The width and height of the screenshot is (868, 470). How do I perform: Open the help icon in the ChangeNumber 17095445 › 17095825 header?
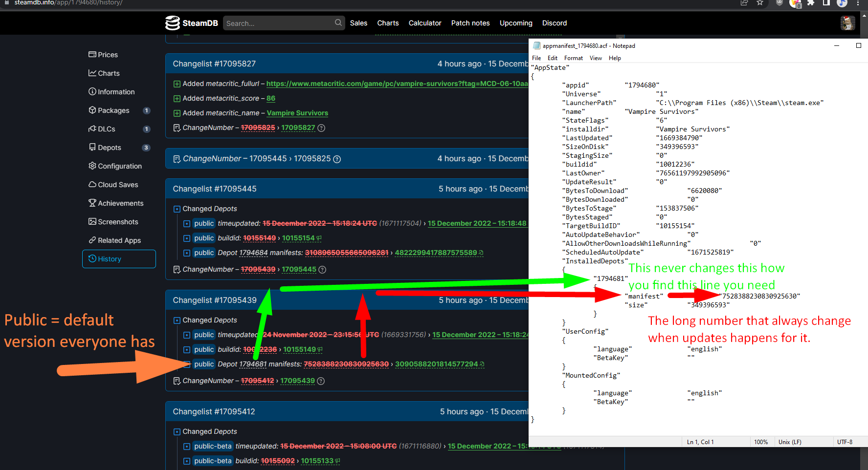click(x=337, y=159)
